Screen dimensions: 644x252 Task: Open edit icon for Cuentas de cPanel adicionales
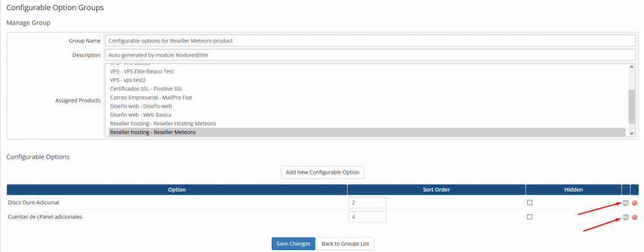point(625,217)
